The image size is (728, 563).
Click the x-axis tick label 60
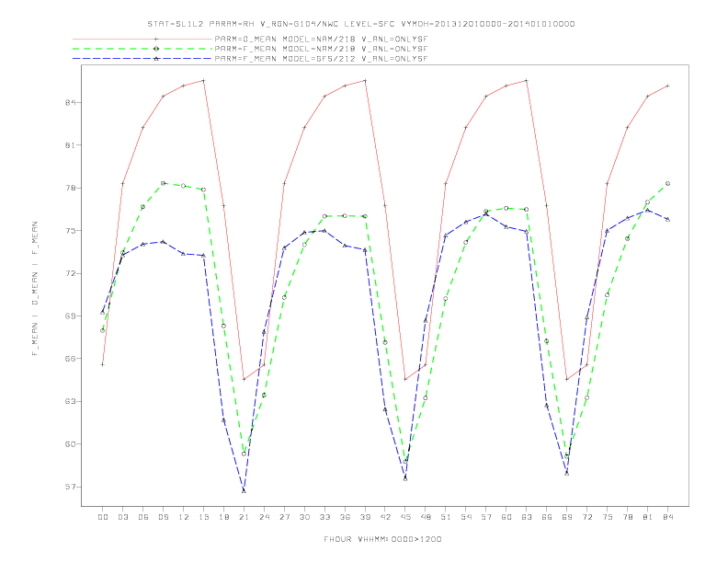point(506,517)
